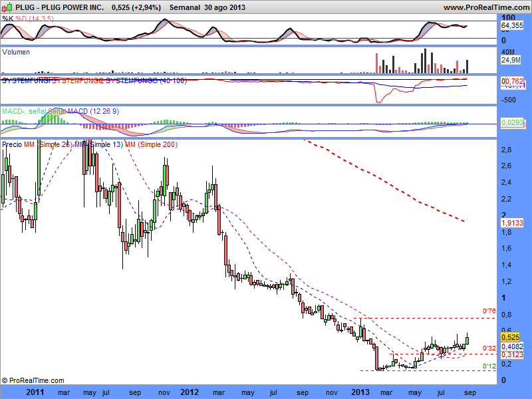Click the PLUG - PLUG POWER INC. title

coord(60,7)
